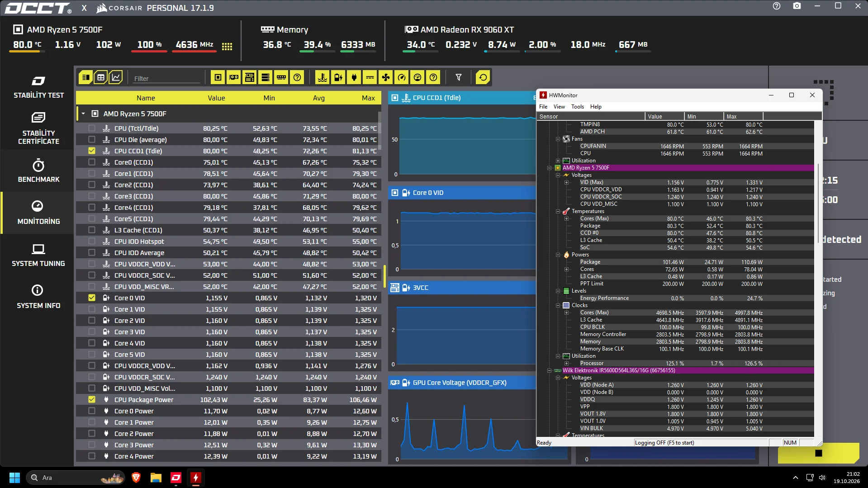Take a screenshot with OCCT camera icon
Viewport: 868px width, 488px height.
coord(797,6)
